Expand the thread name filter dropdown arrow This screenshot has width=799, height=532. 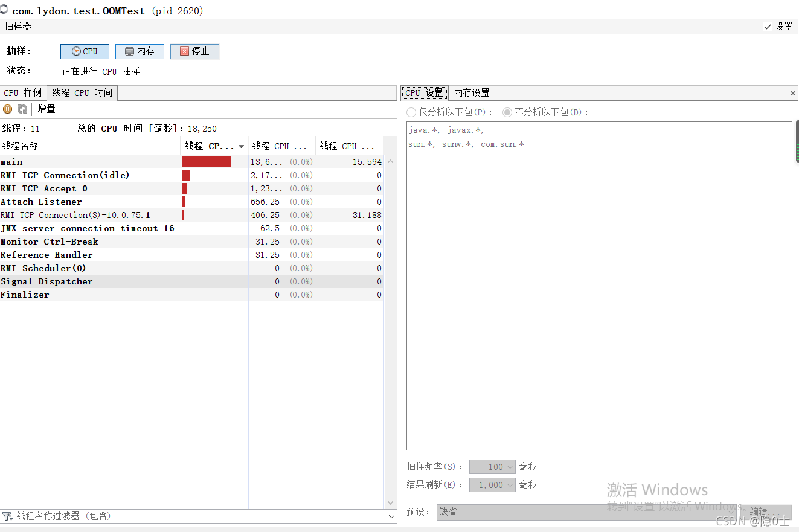(391, 516)
